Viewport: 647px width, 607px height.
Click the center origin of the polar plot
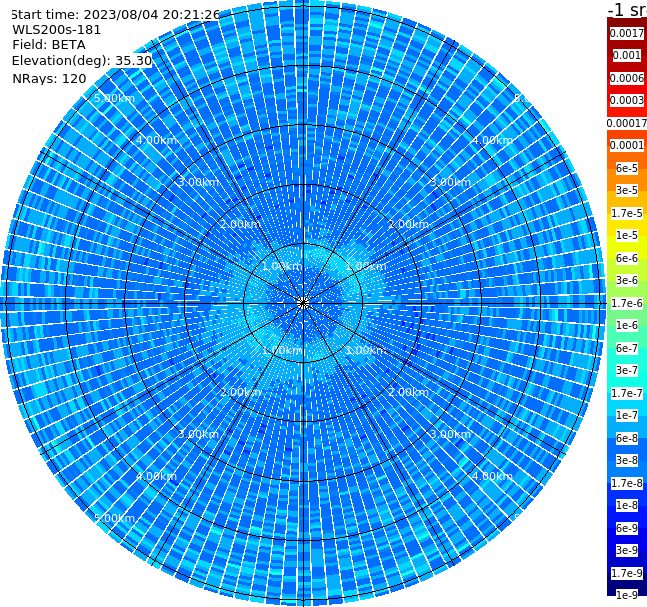pos(303,303)
